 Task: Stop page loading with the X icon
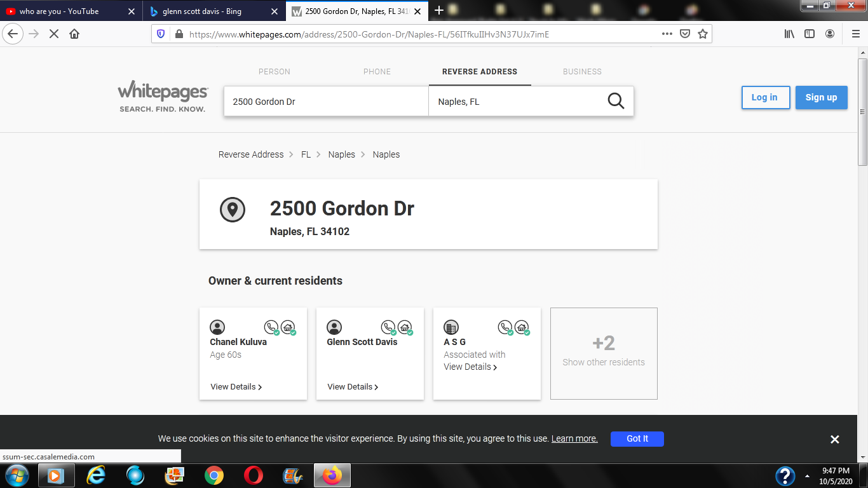pyautogui.click(x=54, y=34)
